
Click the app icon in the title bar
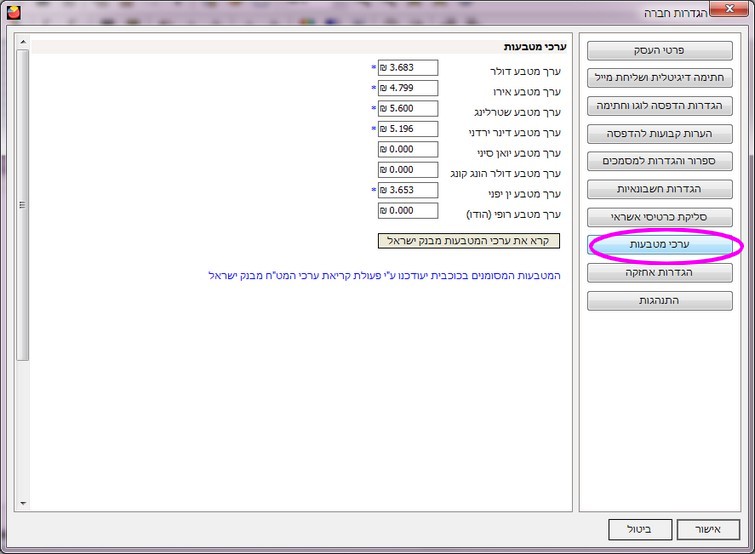click(x=14, y=13)
